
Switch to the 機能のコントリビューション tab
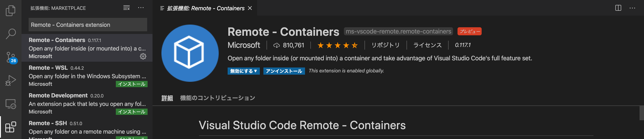(218, 98)
